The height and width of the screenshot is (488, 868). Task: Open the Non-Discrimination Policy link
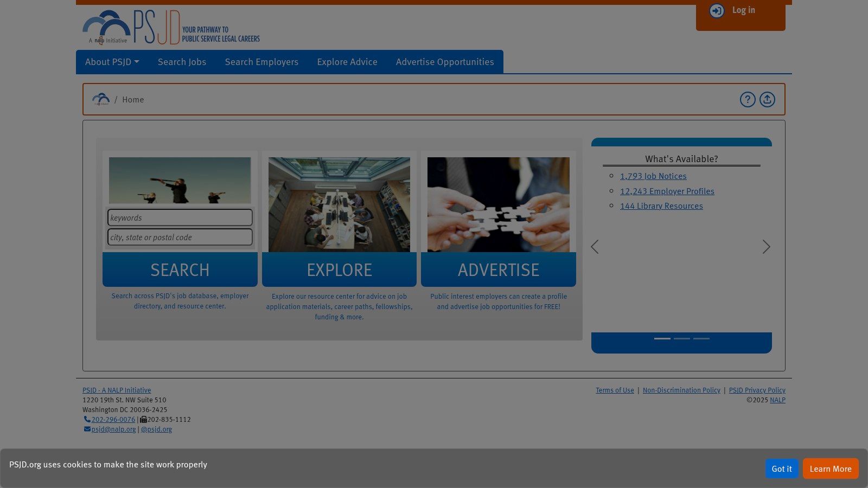click(x=681, y=390)
